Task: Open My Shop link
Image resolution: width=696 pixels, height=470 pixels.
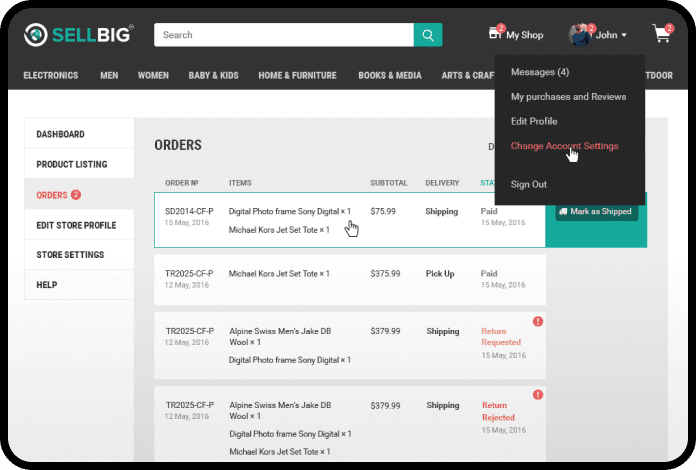Action: coord(525,35)
